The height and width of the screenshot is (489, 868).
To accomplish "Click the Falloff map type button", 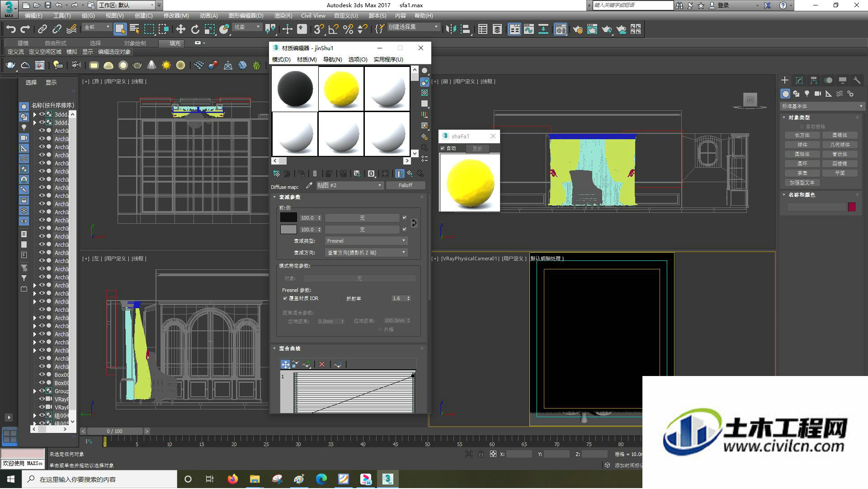I will [x=406, y=185].
